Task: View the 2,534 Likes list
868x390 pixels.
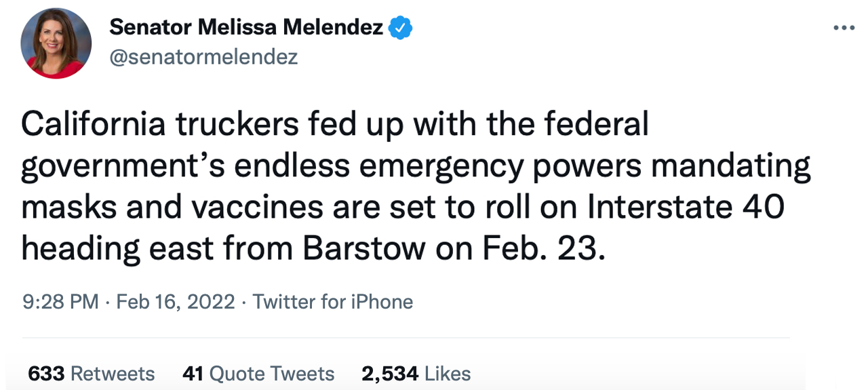Action: click(x=416, y=374)
